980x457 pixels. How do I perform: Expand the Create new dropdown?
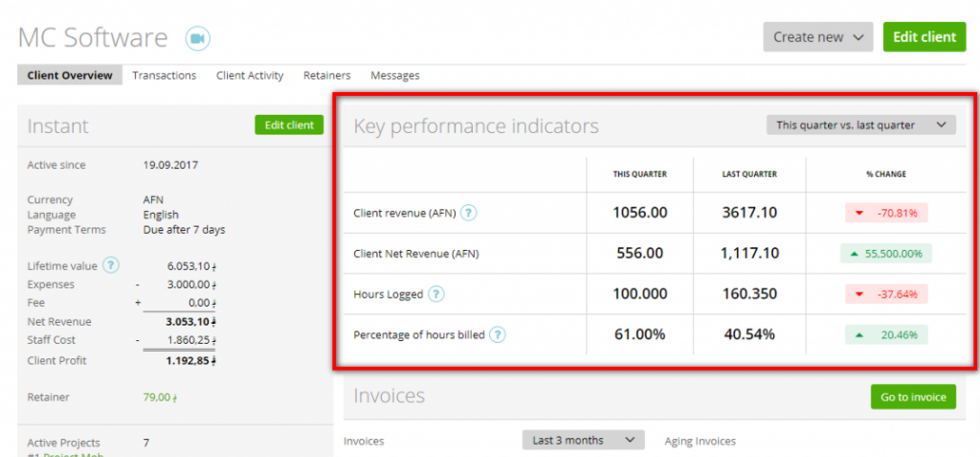coord(817,37)
